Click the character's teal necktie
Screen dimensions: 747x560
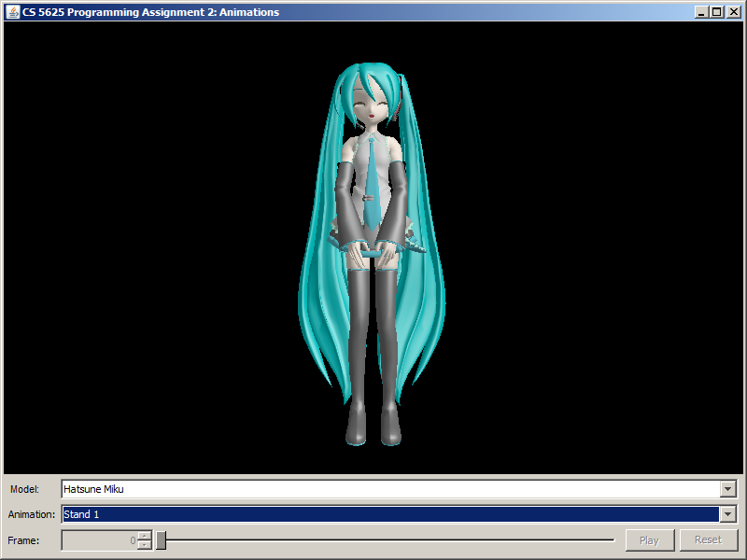[x=372, y=182]
